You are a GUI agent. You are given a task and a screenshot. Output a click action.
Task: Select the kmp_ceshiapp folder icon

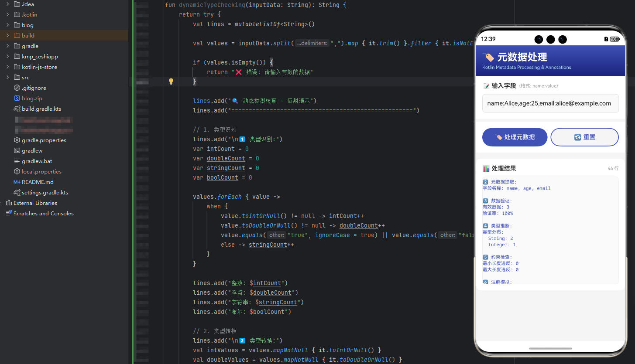tap(17, 56)
